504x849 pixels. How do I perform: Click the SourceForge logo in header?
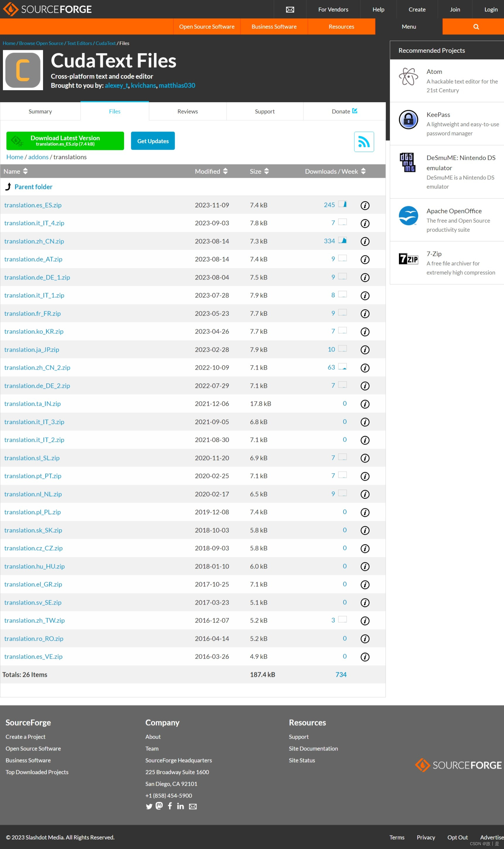click(x=47, y=9)
